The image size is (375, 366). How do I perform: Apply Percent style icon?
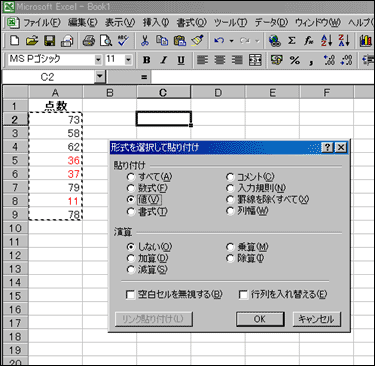click(x=294, y=60)
